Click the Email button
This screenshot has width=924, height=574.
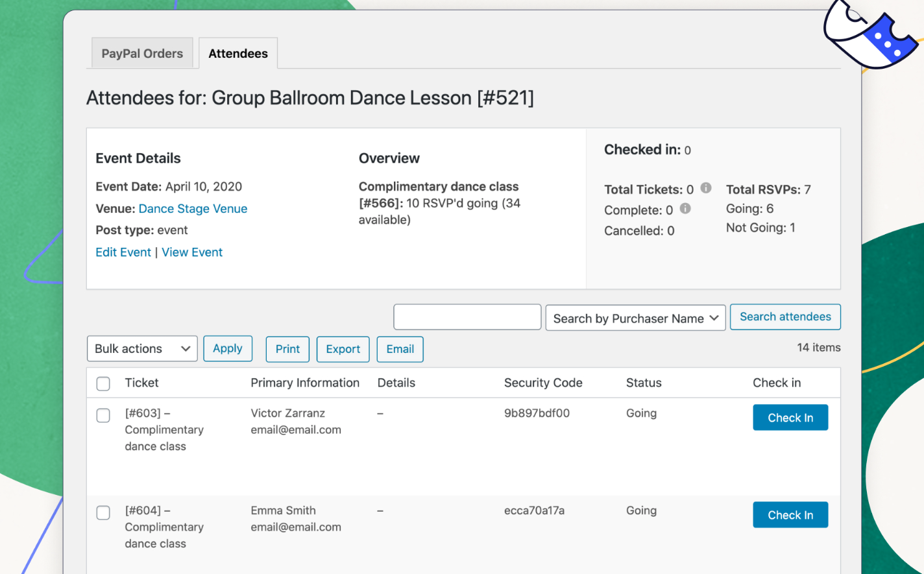(x=400, y=349)
